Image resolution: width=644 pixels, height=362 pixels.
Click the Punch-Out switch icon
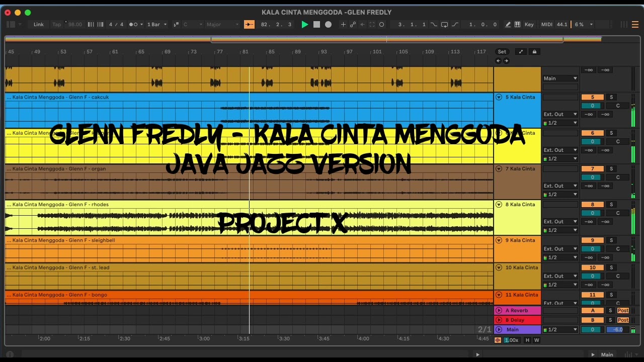[x=455, y=24]
